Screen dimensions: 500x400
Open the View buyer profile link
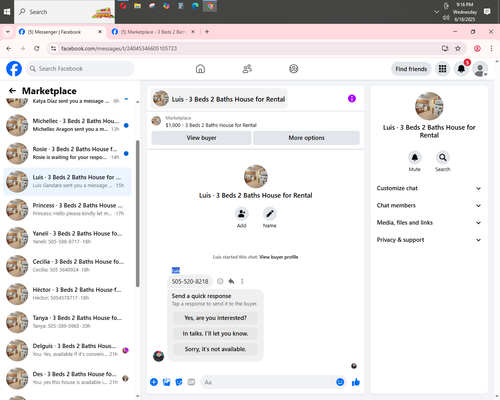(x=279, y=257)
